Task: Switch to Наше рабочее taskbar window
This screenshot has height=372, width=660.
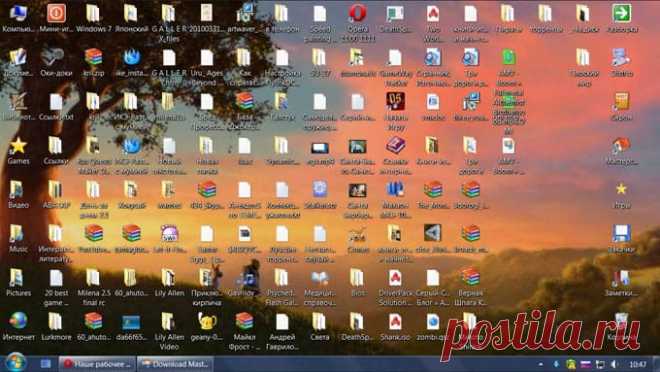Action: (x=97, y=364)
